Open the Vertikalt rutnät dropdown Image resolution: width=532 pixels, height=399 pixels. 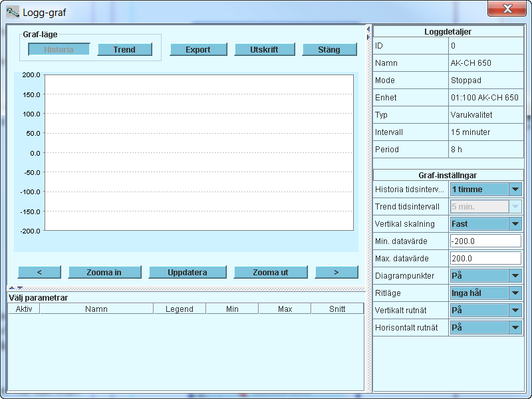point(486,310)
